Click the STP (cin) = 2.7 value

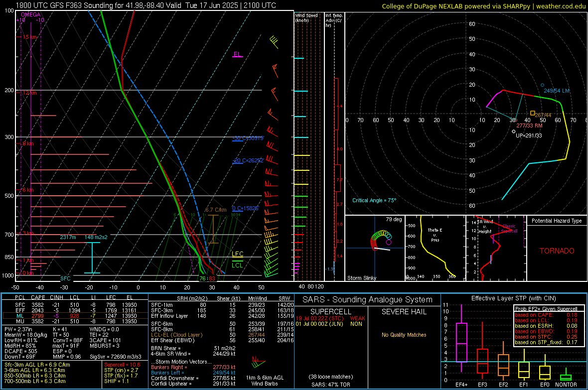121,370
